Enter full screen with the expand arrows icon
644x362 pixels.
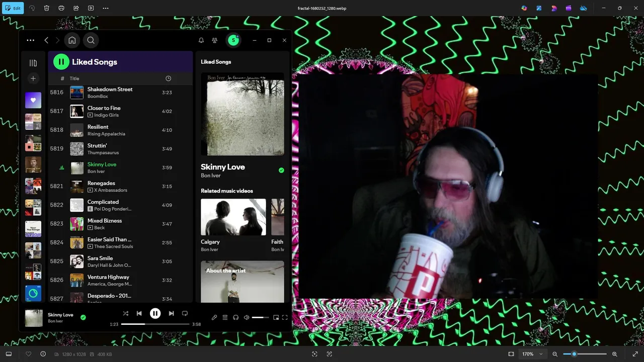coord(635,354)
